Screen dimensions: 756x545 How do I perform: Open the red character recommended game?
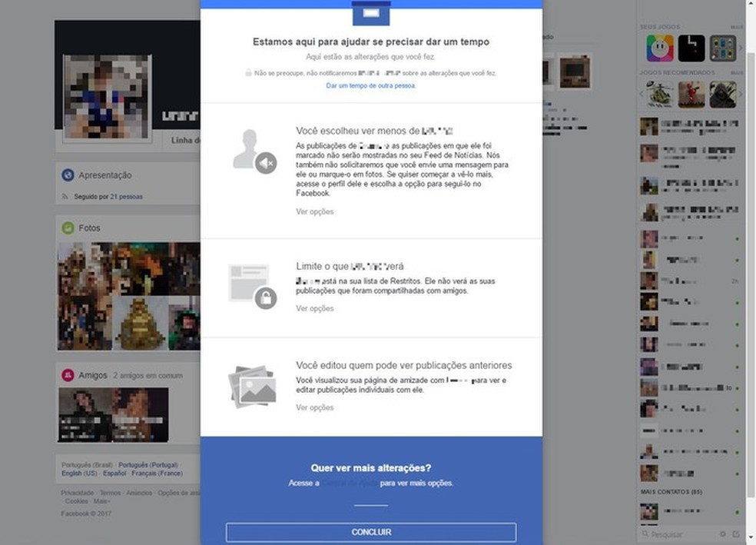coord(691,95)
